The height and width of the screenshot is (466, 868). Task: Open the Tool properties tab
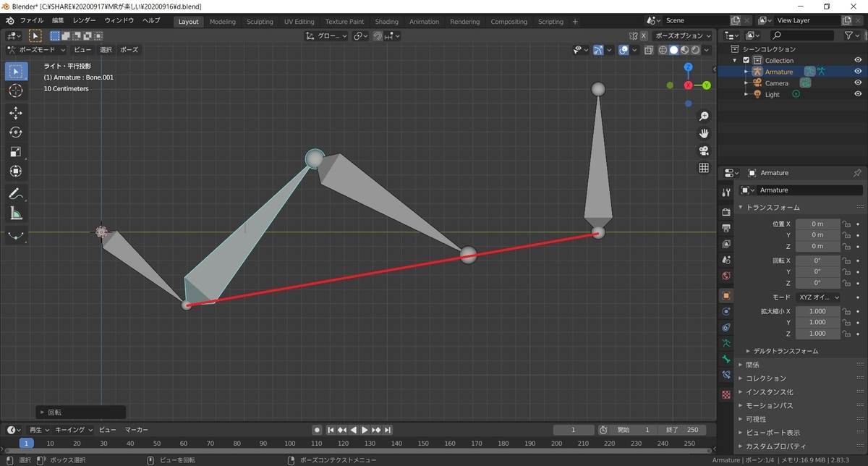coord(726,191)
